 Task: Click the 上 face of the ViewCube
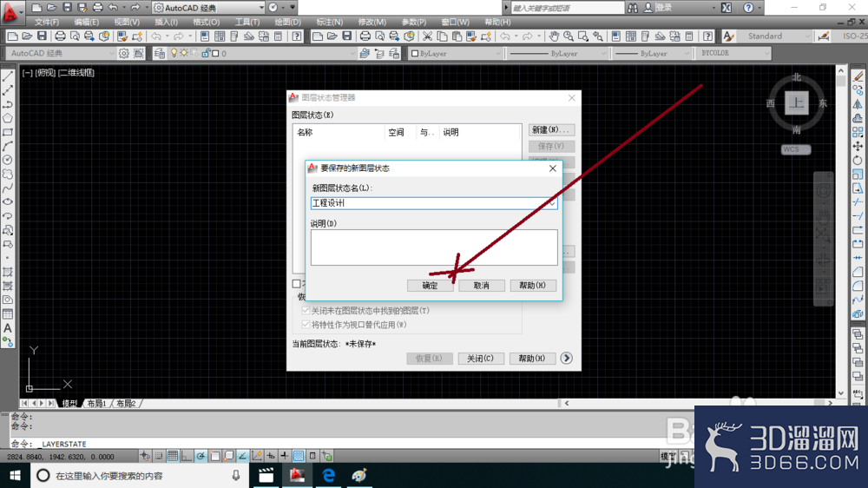pyautogui.click(x=797, y=102)
